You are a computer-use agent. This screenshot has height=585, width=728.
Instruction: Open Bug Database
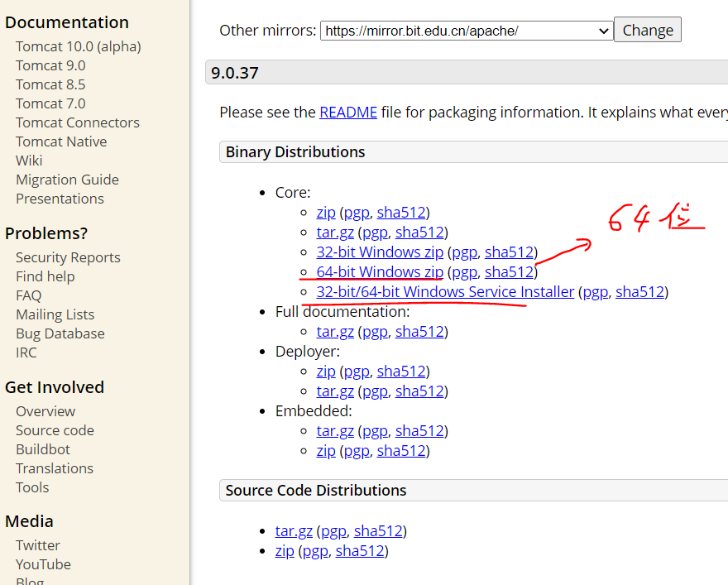point(60,333)
